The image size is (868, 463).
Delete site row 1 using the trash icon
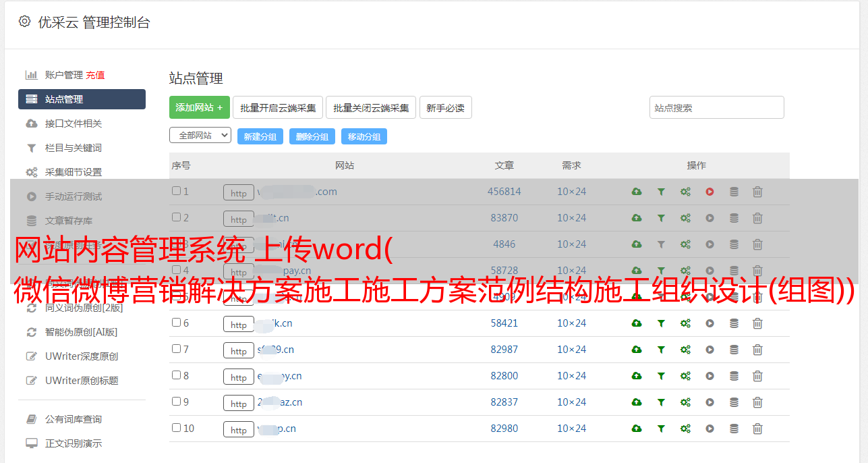(x=757, y=192)
